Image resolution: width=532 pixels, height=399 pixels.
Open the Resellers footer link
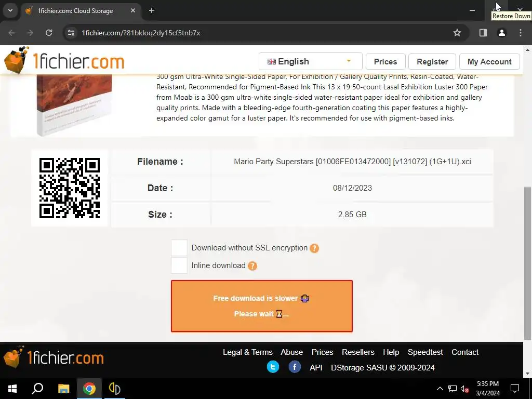point(358,352)
